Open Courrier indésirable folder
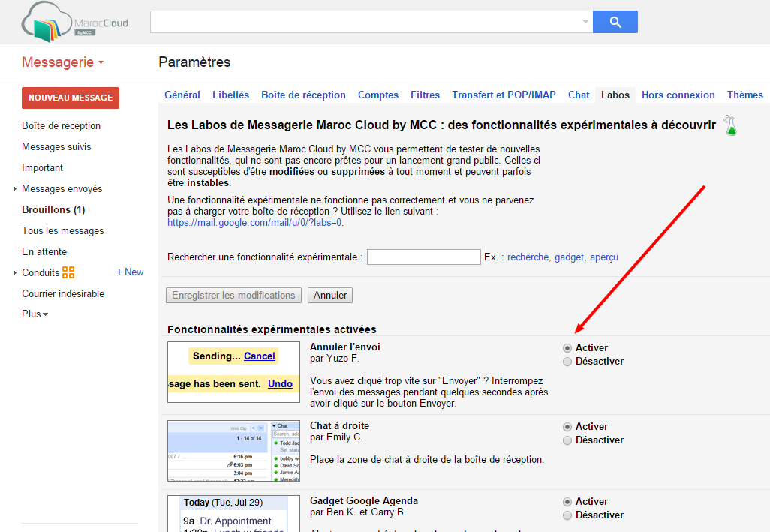This screenshot has width=770, height=532. pos(63,294)
